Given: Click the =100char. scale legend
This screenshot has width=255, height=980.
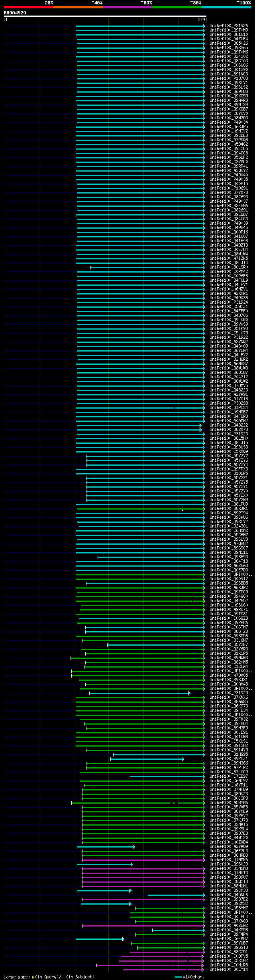Looking at the screenshot, I should 190,977.
